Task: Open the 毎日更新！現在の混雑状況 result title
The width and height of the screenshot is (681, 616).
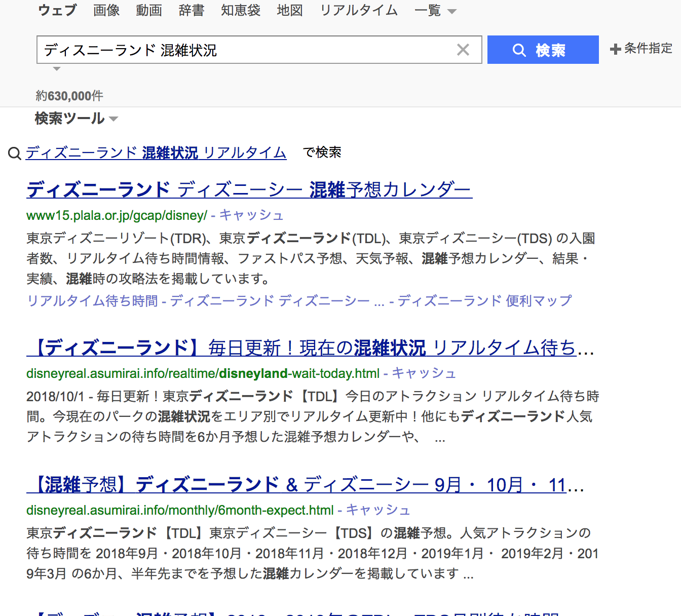Action: click(x=310, y=348)
